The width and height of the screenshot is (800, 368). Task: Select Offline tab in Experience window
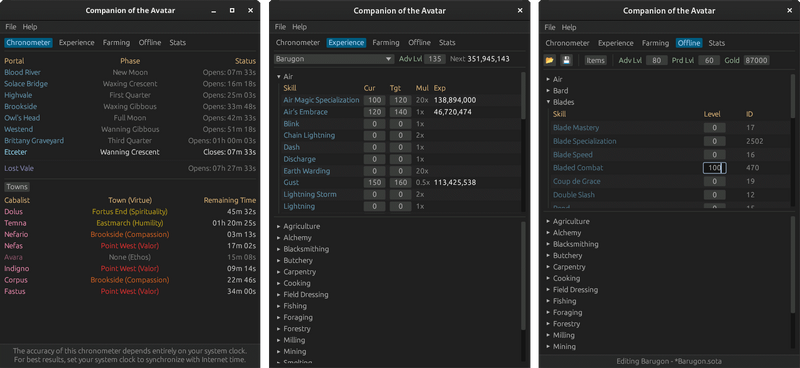click(419, 42)
